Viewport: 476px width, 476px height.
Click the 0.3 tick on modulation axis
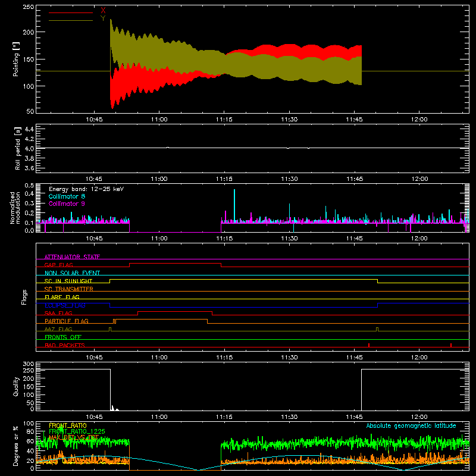29,203
